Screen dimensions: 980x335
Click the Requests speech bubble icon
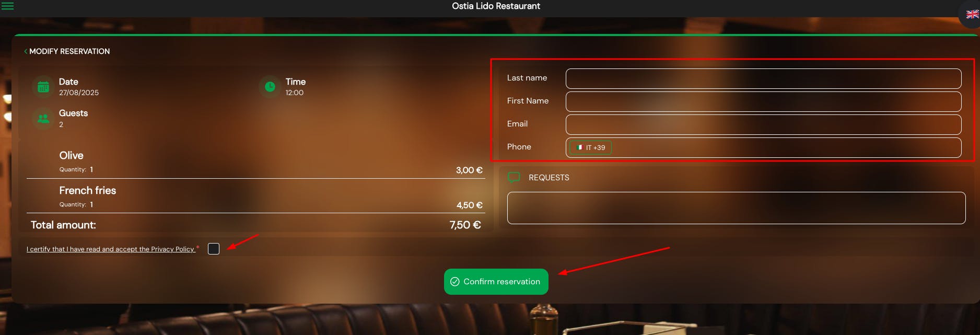click(514, 178)
